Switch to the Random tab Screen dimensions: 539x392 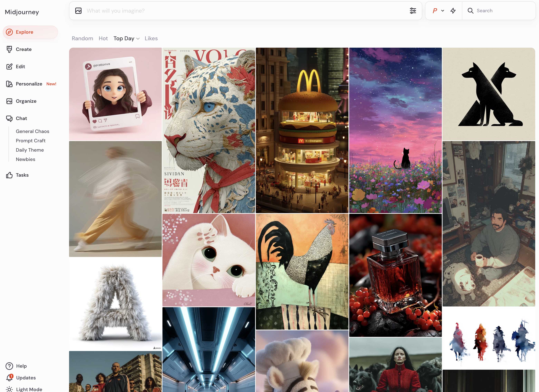83,39
